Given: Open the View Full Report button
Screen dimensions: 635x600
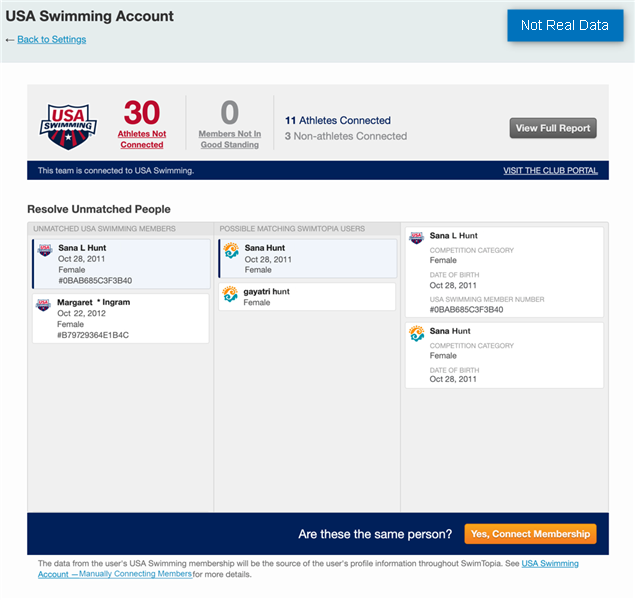Looking at the screenshot, I should [x=553, y=128].
